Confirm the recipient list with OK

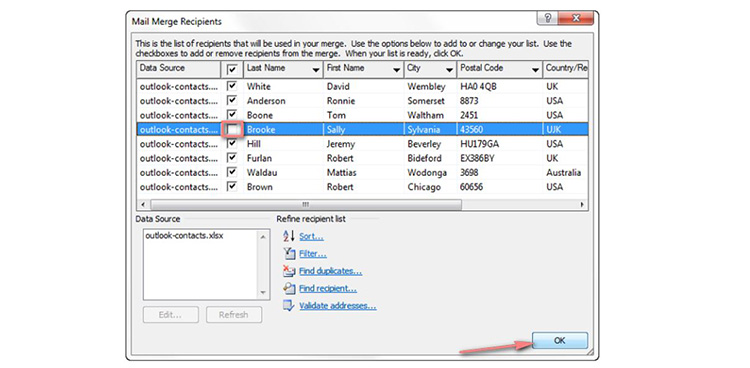560,340
